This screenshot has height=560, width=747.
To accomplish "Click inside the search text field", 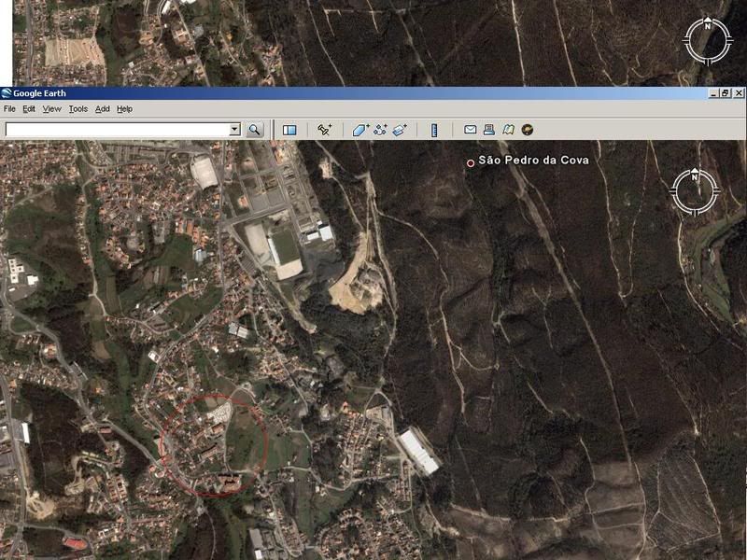I will click(x=118, y=130).
